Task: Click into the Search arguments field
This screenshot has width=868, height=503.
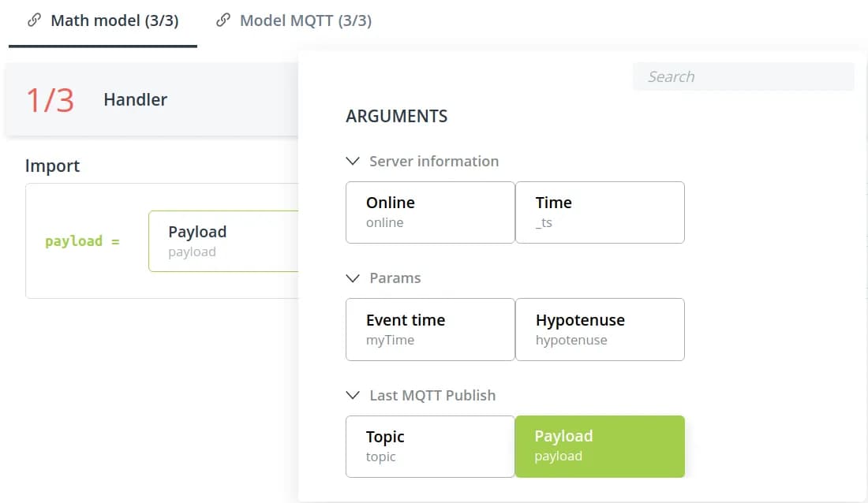Action: click(x=743, y=76)
